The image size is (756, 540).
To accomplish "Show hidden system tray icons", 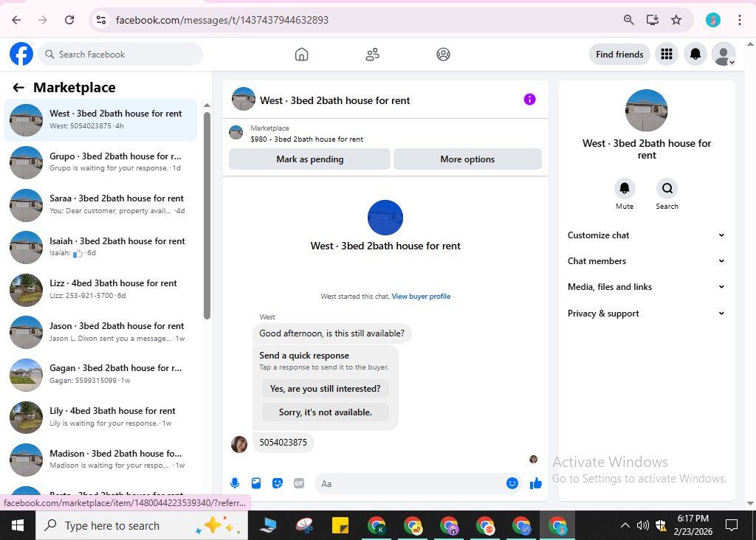I will click(625, 525).
